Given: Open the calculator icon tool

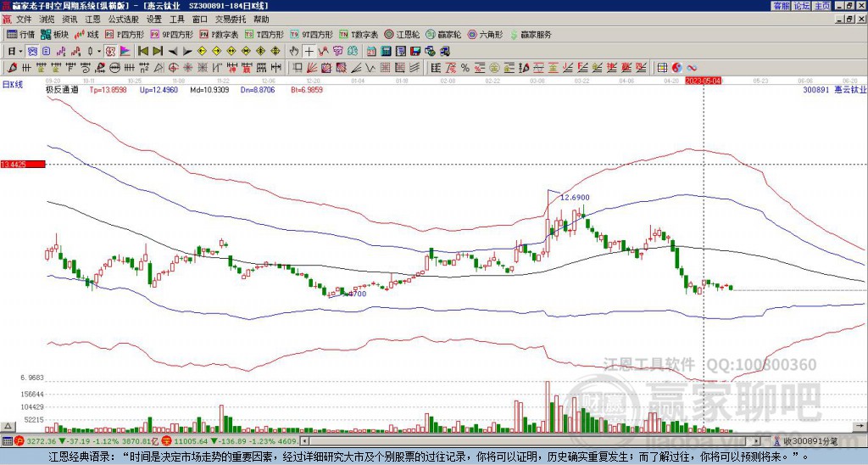Looking at the screenshot, I should click(x=386, y=52).
